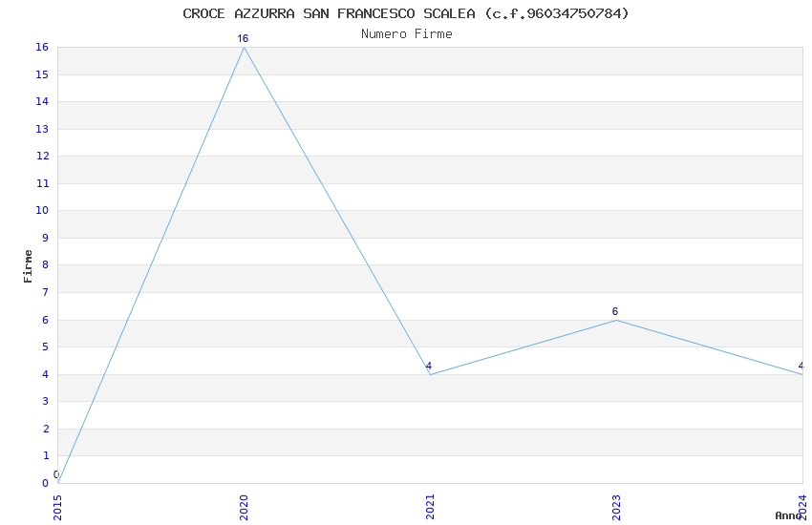Viewport: 812px width, 525px height.
Task: Click the data label 6 above 2023
Action: point(615,311)
